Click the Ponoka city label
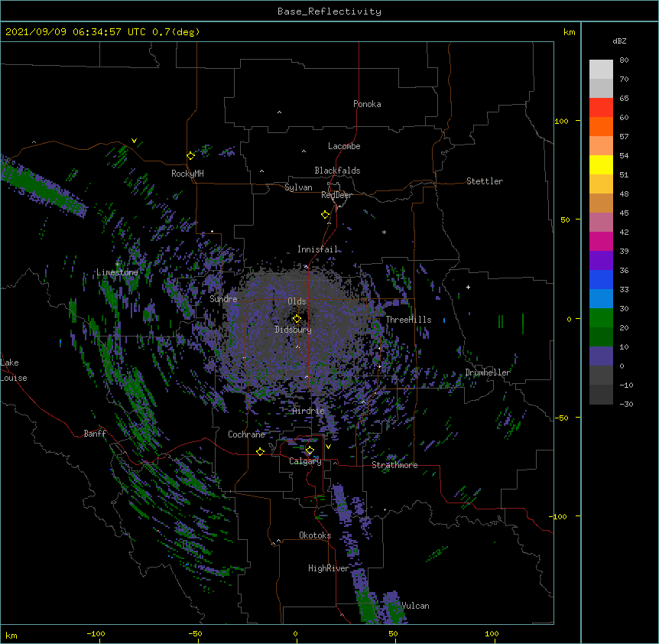The image size is (659, 644). 367,104
